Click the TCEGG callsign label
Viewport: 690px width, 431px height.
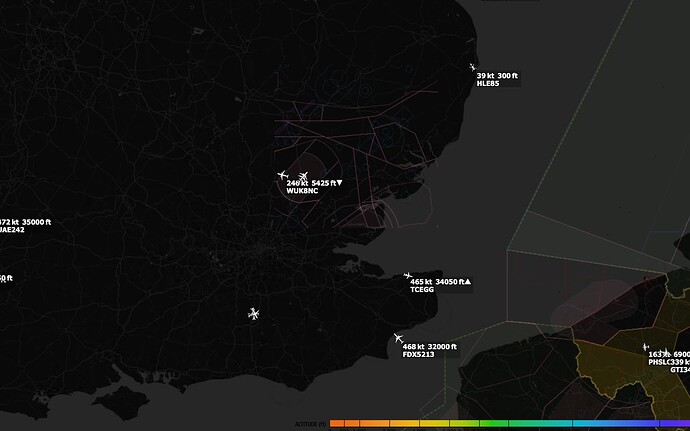pos(422,290)
